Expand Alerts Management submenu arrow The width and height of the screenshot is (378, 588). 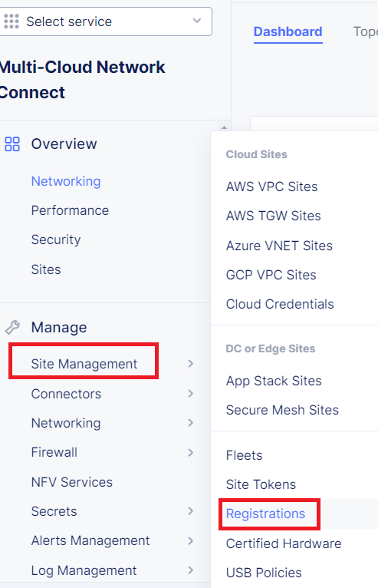(x=191, y=540)
